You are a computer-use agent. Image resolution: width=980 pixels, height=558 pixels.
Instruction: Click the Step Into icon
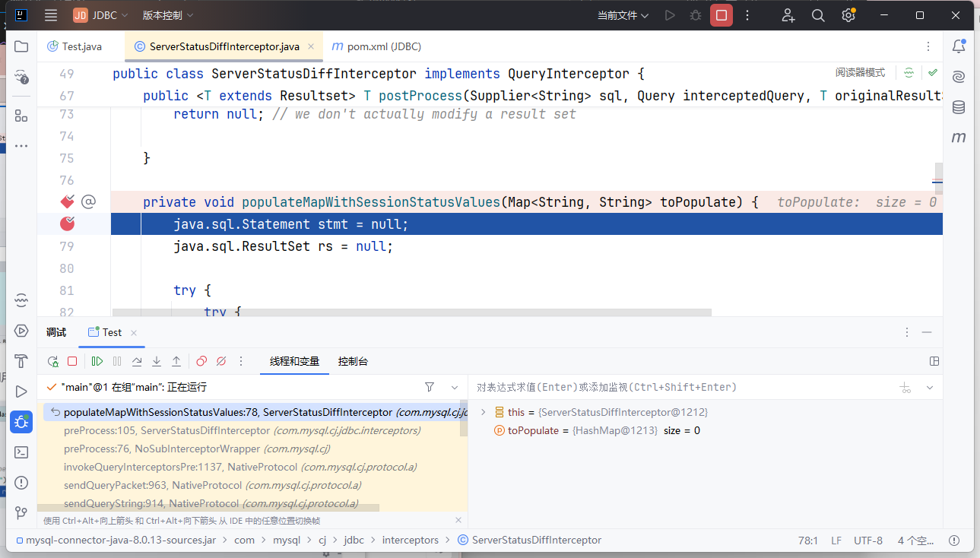pos(157,362)
